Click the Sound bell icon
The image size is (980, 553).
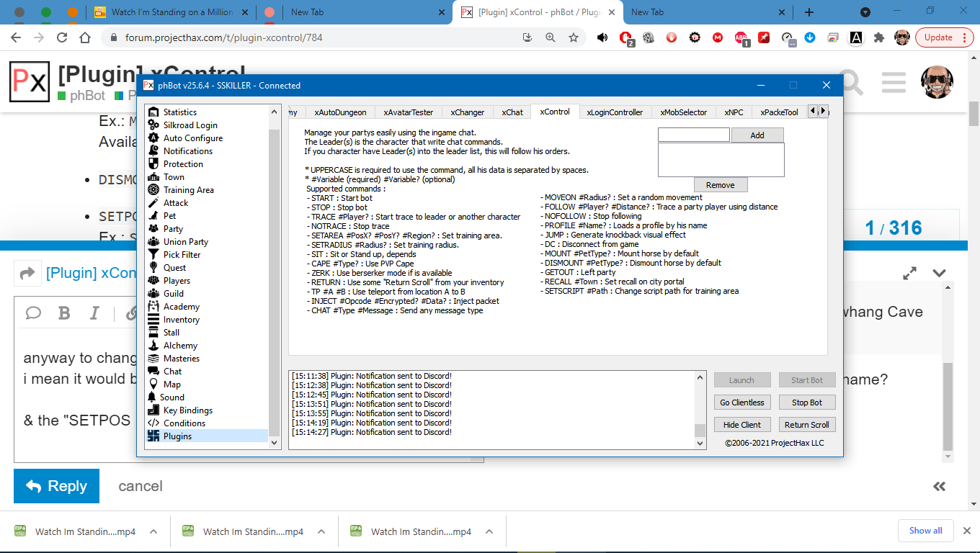152,397
